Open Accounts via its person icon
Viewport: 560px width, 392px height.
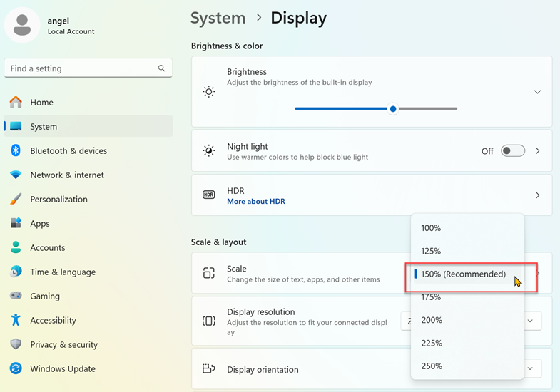[16, 248]
